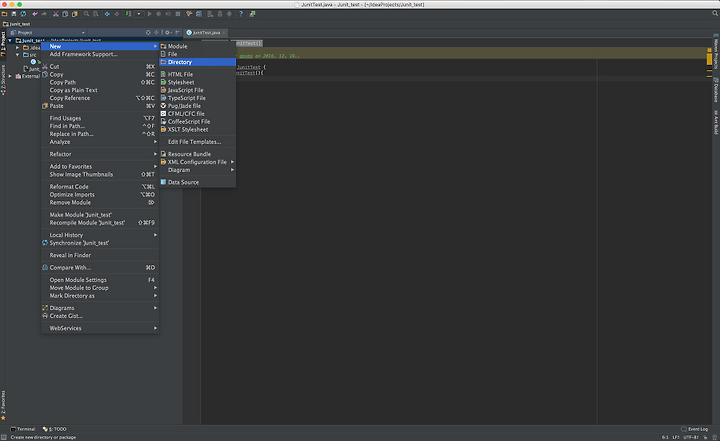Select HTML File in New submenu
720x441 pixels.
tap(197, 74)
